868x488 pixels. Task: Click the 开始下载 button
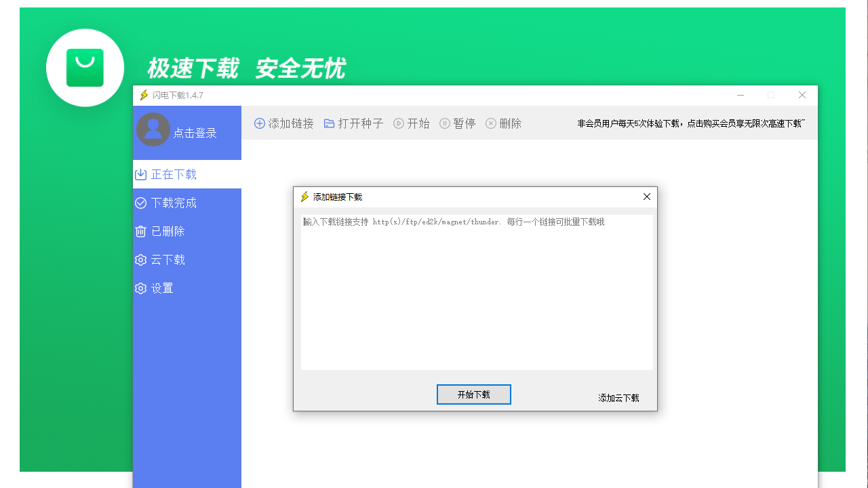(473, 394)
